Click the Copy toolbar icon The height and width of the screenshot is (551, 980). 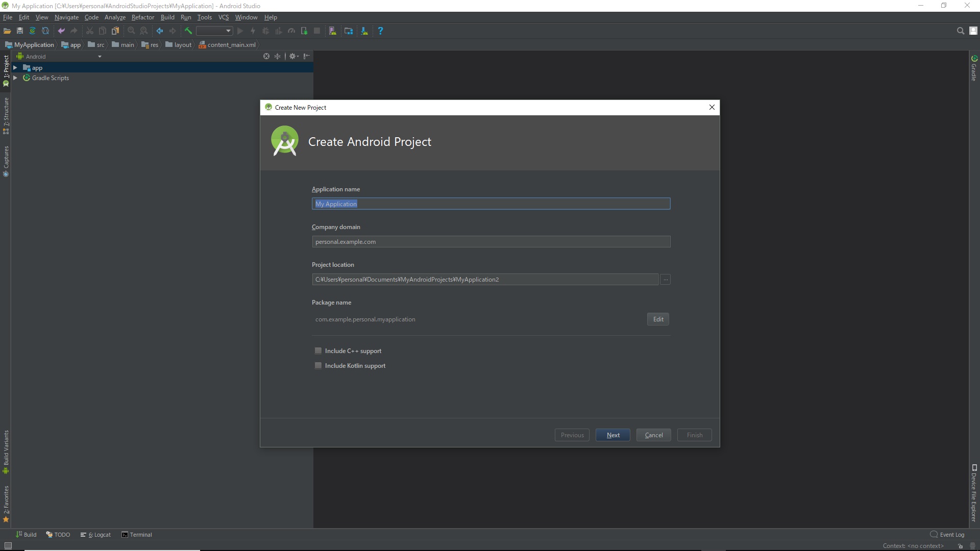coord(103,31)
